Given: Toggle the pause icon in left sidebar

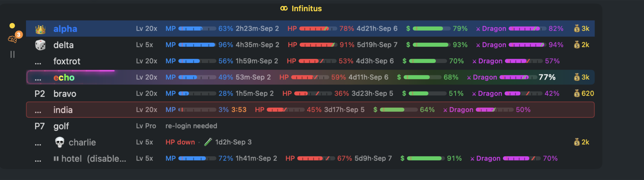Looking at the screenshot, I should [x=12, y=54].
